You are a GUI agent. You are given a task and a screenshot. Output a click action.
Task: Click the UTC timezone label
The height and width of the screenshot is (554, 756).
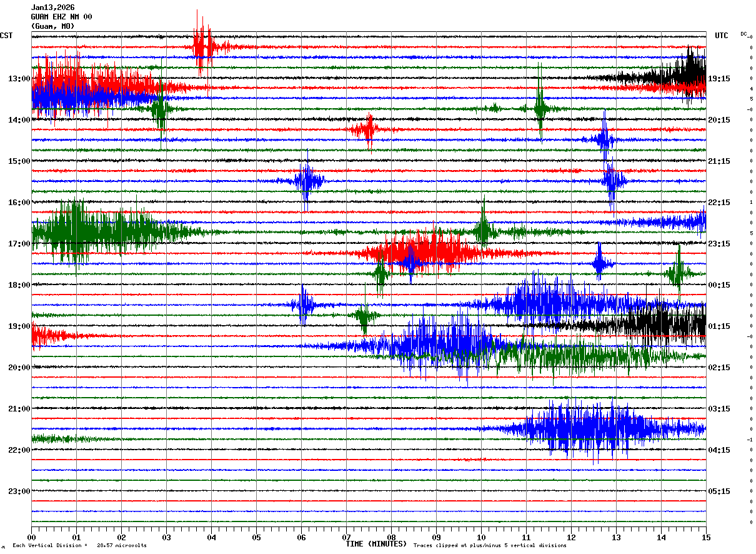click(x=722, y=36)
